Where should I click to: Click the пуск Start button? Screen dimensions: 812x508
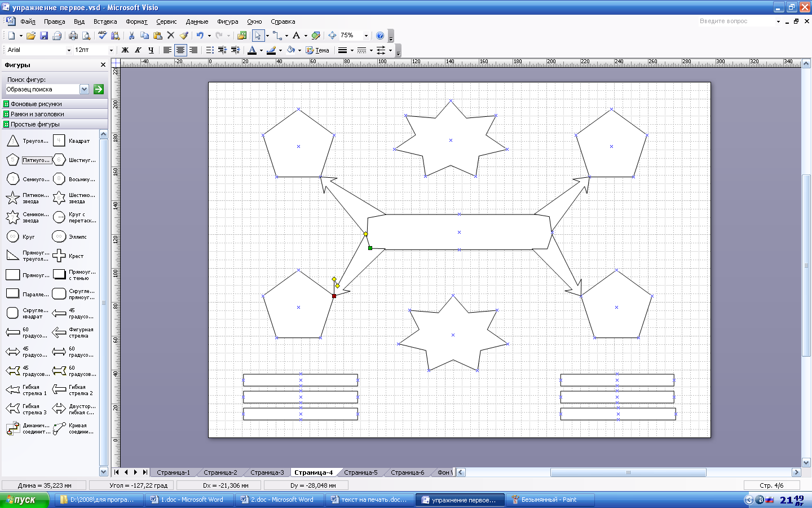pyautogui.click(x=24, y=500)
